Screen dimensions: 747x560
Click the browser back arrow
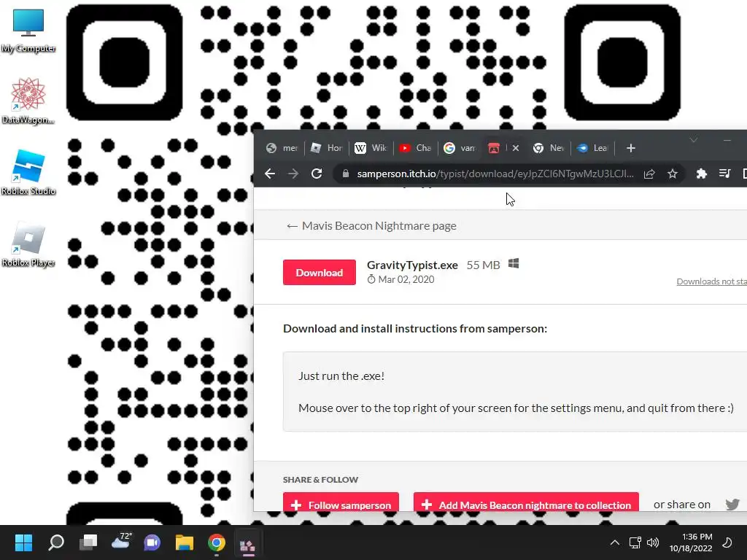(270, 174)
